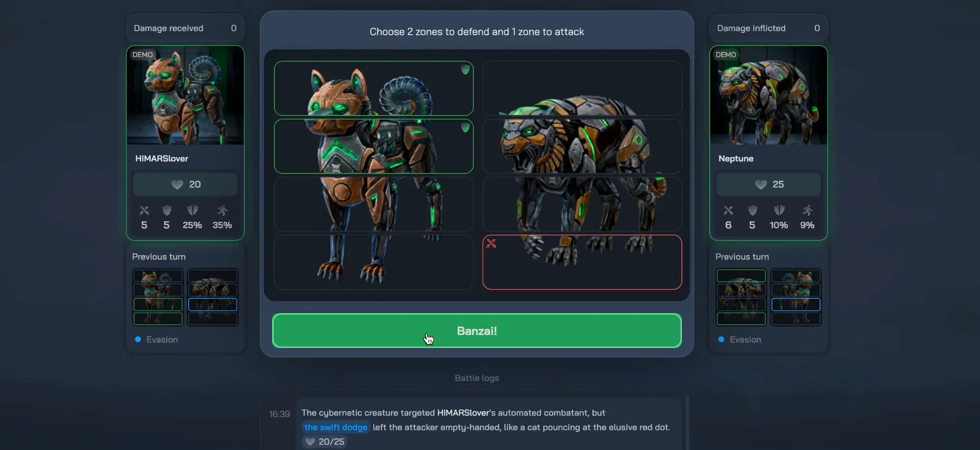This screenshot has height=450, width=980.
Task: Select Neptune's chest zone to attack
Action: [582, 146]
